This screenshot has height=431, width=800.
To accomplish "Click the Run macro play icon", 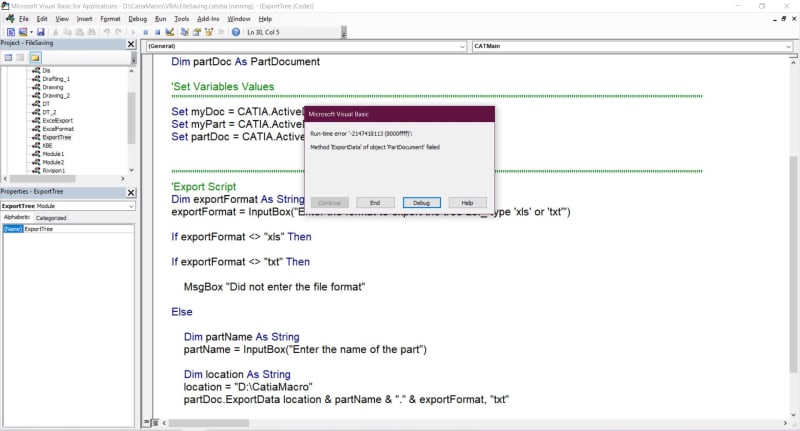I will (x=133, y=32).
